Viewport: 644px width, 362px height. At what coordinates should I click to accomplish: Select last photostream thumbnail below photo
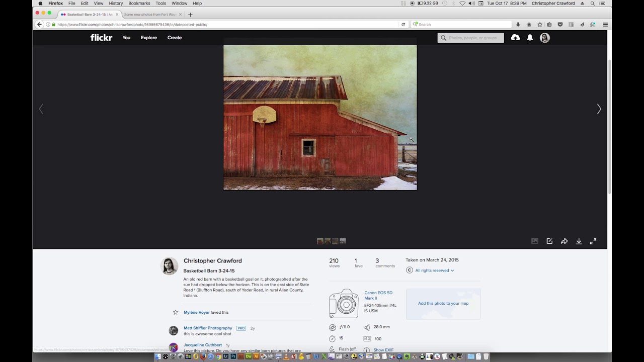343,241
